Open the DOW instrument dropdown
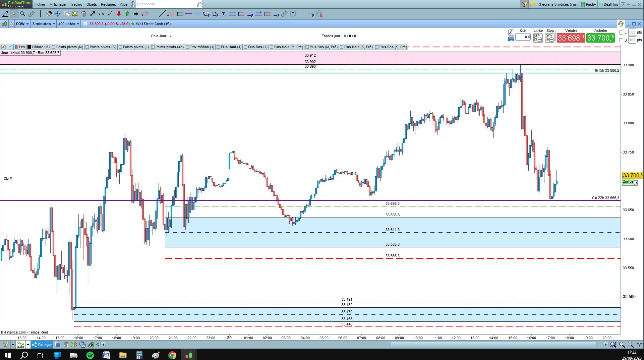 point(22,24)
